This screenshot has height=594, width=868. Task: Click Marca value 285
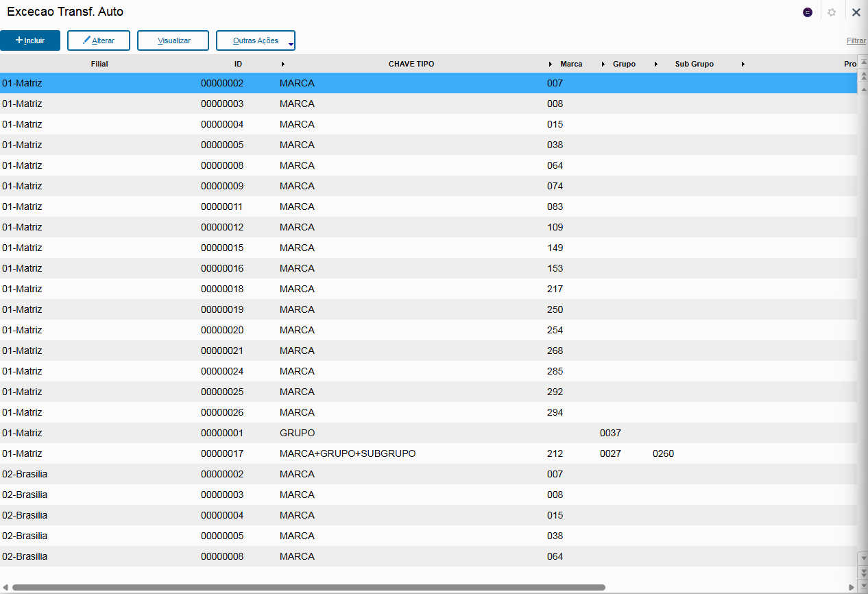click(x=555, y=371)
